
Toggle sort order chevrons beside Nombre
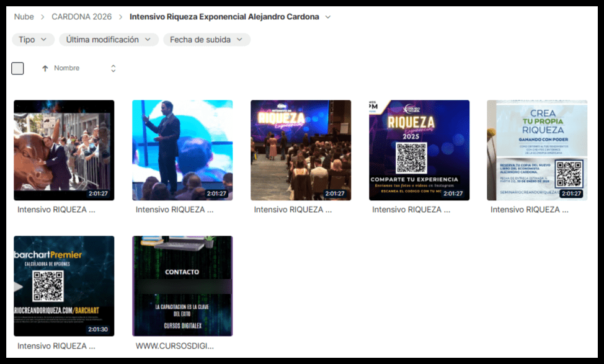pos(113,68)
